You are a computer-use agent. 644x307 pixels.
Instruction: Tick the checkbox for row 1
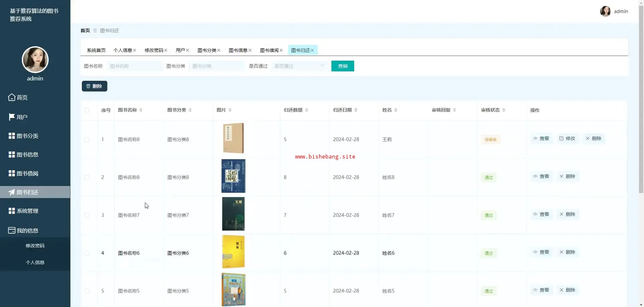tap(87, 139)
